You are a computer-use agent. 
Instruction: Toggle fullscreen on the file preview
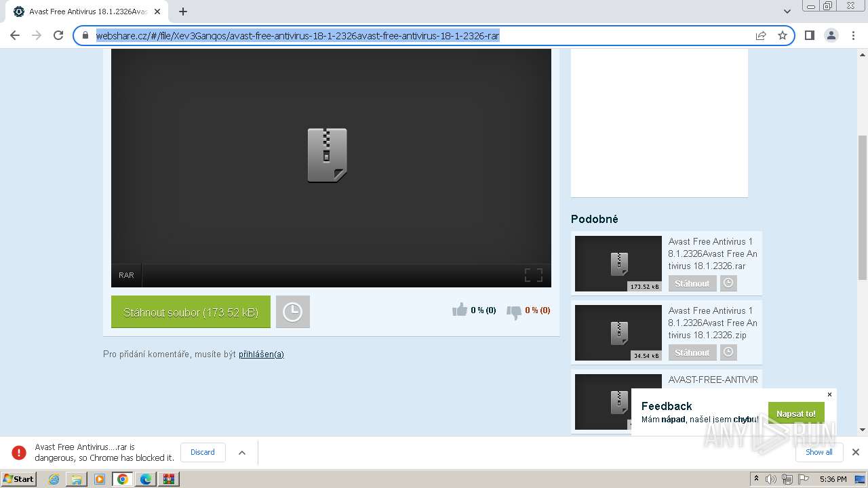click(534, 275)
